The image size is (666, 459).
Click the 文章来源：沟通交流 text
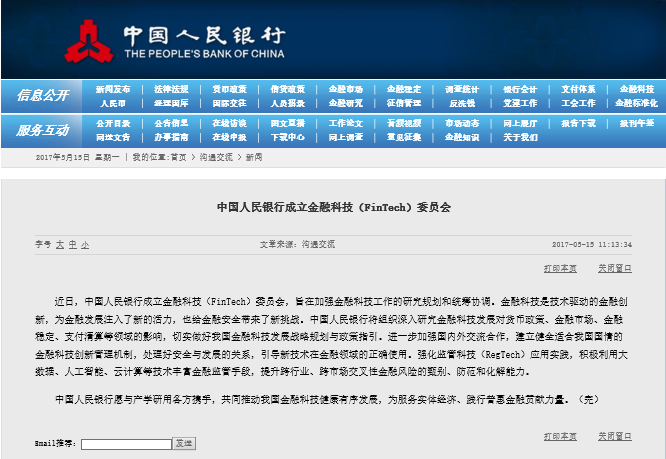click(x=297, y=244)
